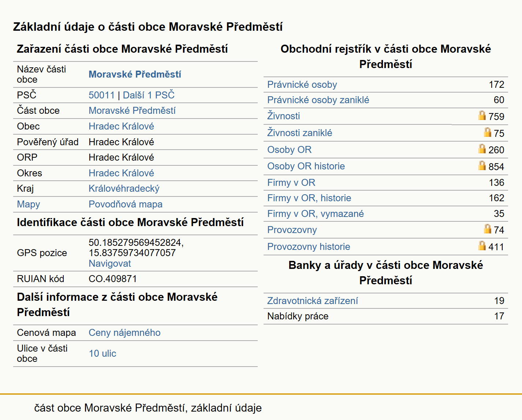Click the lock icon in Provozovny historie row
Screen dimensions: 522x420
point(482,246)
